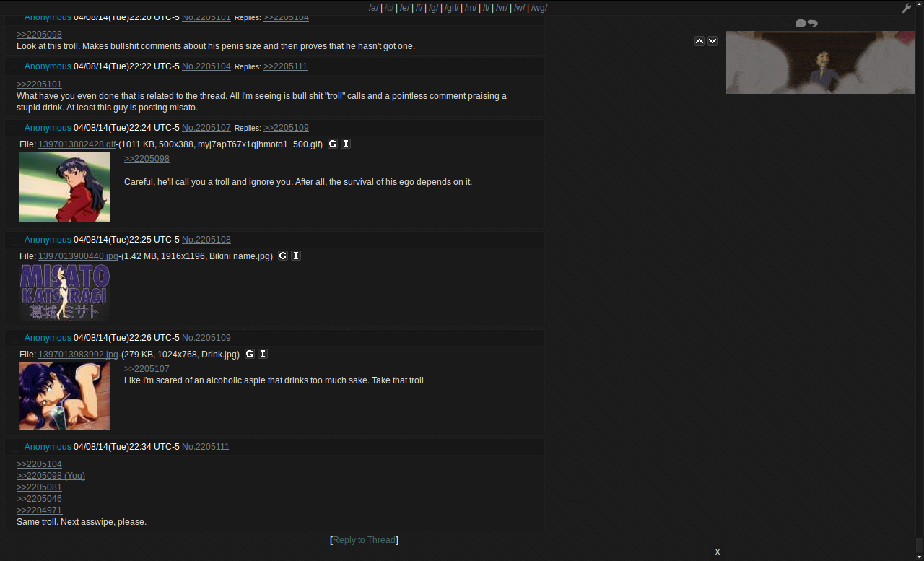The height and width of the screenshot is (561, 924).
Task: Tick the checkbox for post No.2205111
Action: 15,447
